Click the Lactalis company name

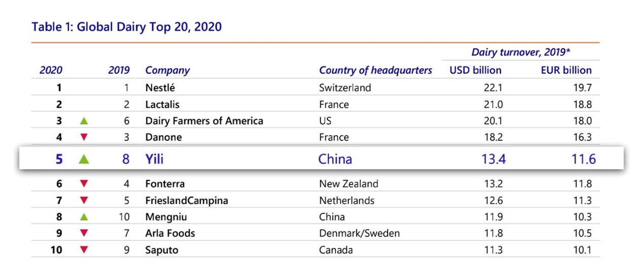point(162,104)
